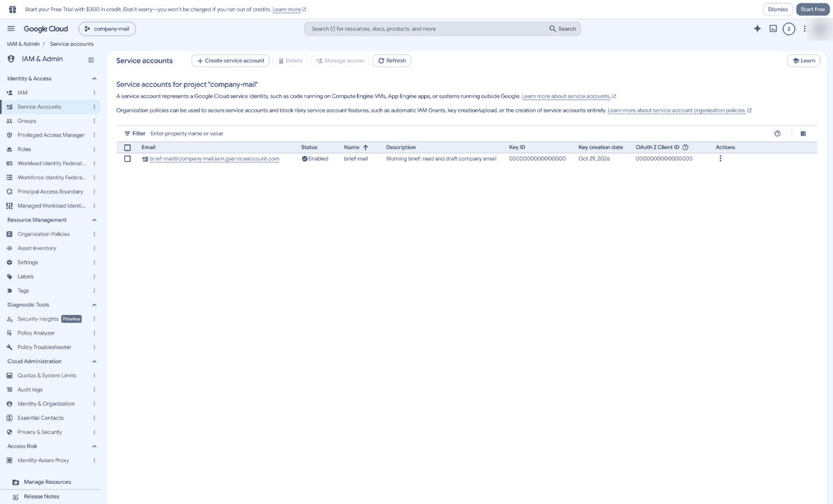Open more options next to IAM
The width and height of the screenshot is (833, 504).
pyautogui.click(x=94, y=92)
